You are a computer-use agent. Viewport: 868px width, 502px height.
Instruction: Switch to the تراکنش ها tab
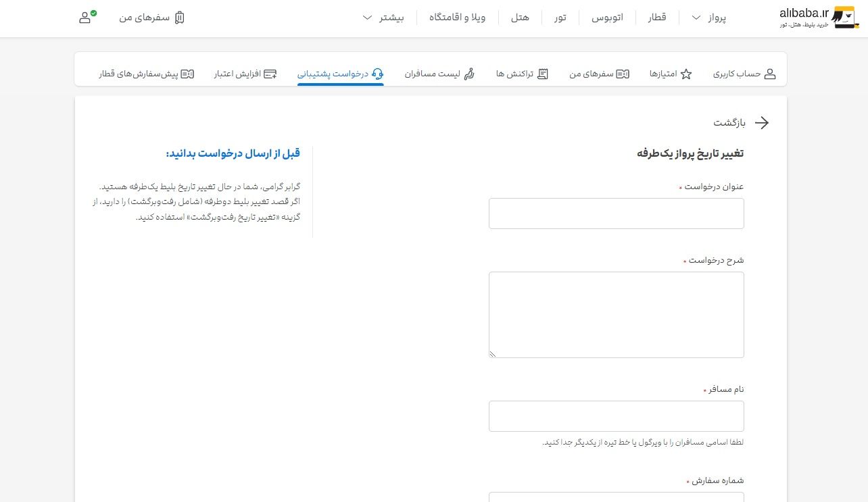click(523, 74)
